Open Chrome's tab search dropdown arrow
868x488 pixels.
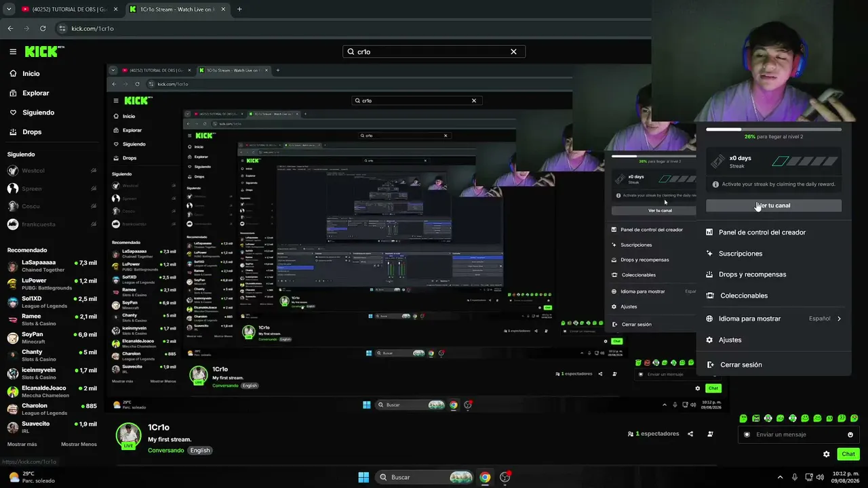tap(9, 9)
